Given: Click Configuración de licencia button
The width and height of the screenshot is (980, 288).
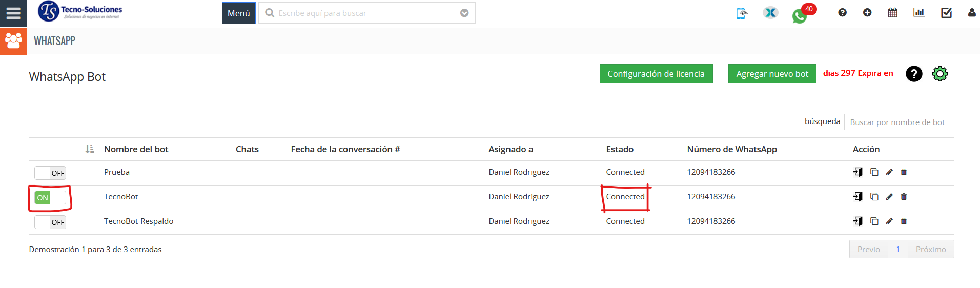Looking at the screenshot, I should [x=656, y=74].
